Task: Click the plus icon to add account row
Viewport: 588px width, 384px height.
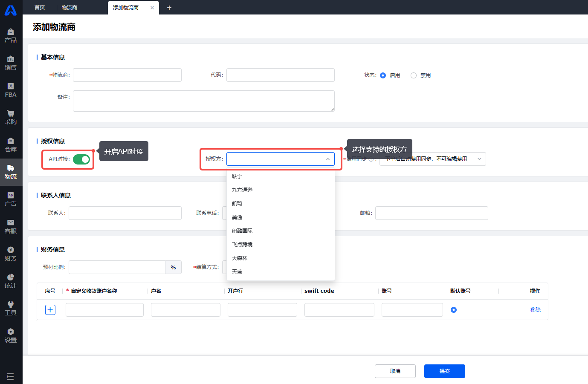Action: tap(50, 310)
